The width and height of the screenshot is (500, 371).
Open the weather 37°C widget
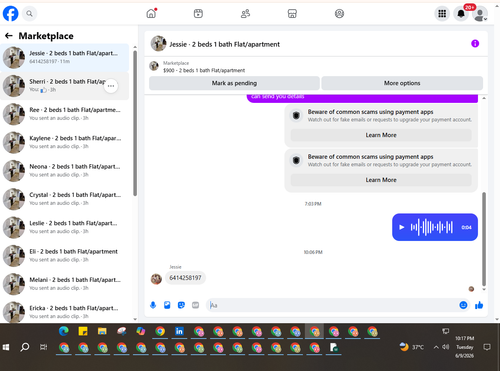[412, 347]
